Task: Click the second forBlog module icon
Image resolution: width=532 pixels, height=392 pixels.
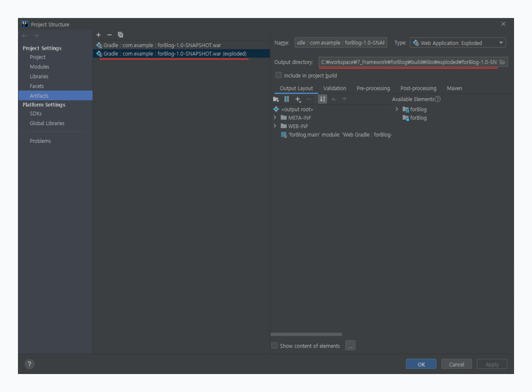Action: (x=406, y=118)
